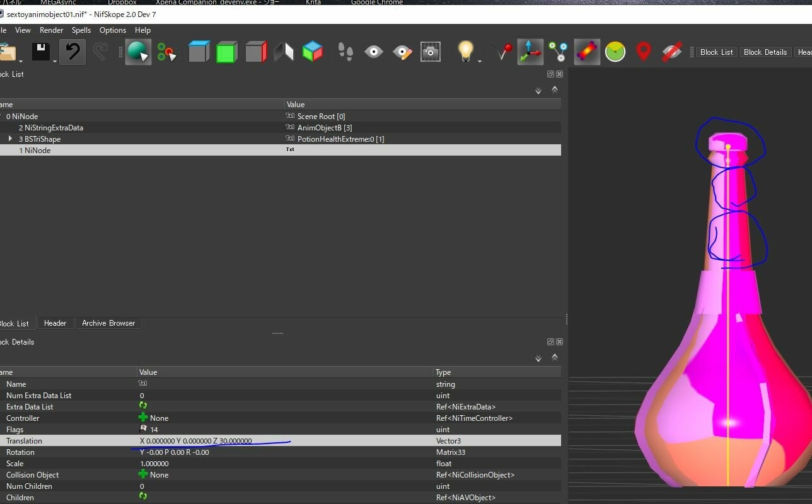Select the multicolored perspective cube icon
The height and width of the screenshot is (504, 812).
313,52
